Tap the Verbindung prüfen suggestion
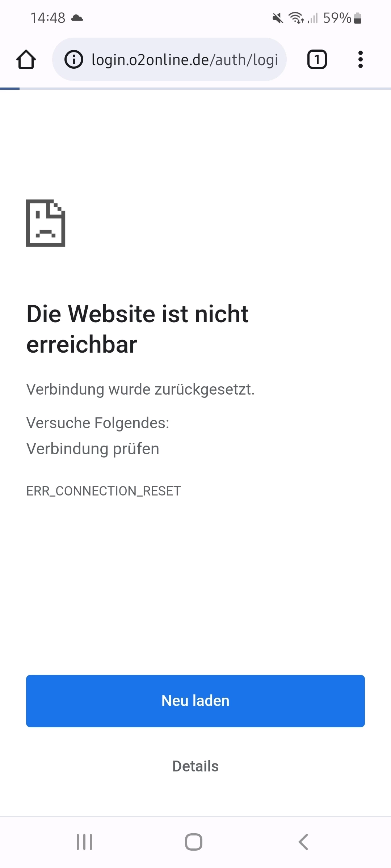Image resolution: width=391 pixels, height=868 pixels. tap(93, 449)
